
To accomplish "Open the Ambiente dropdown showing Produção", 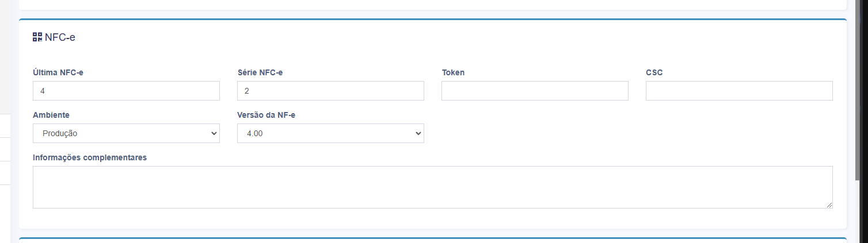I will pyautogui.click(x=126, y=133).
